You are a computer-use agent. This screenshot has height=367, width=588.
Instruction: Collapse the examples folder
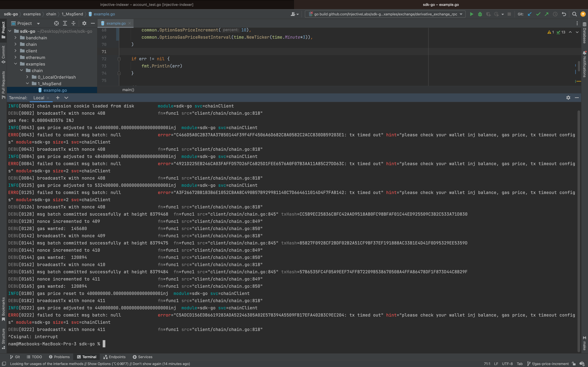[16, 64]
